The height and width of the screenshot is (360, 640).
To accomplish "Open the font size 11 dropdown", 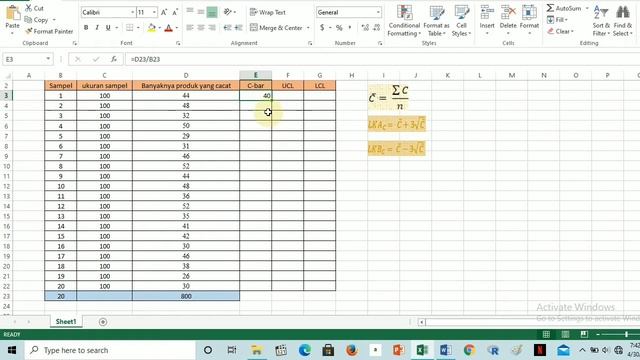I will 154,12.
